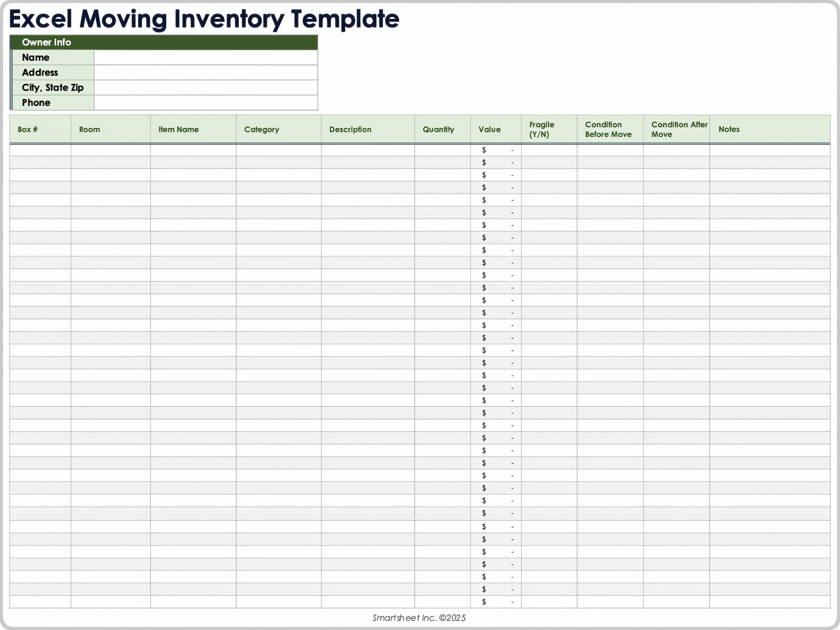
Task: Click the first row's Box # cell
Action: pos(40,150)
